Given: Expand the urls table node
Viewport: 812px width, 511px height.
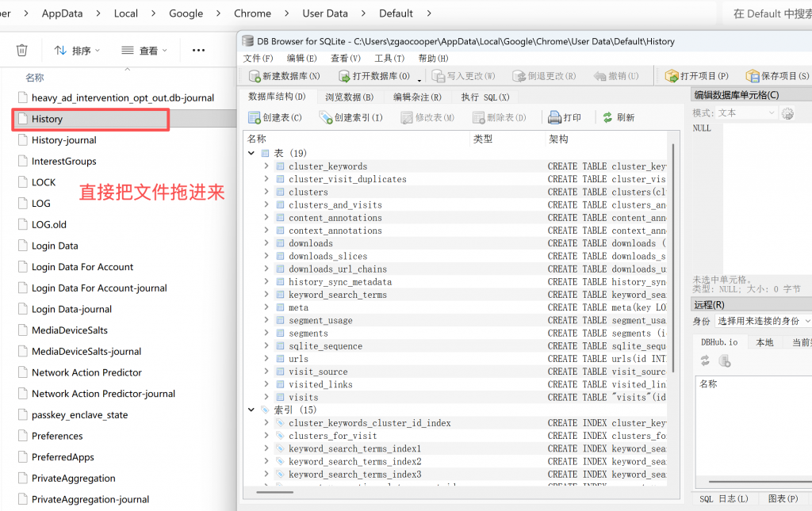Looking at the screenshot, I should point(266,359).
